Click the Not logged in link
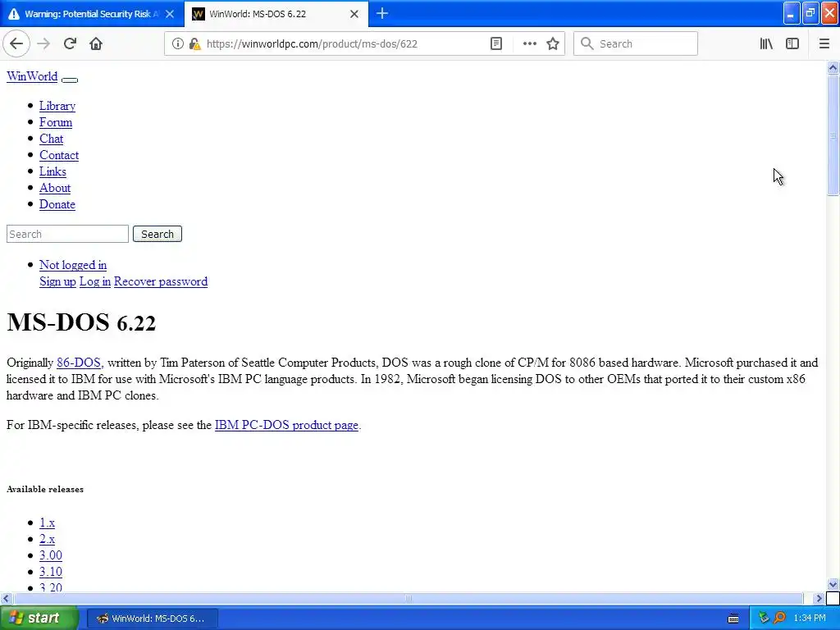The height and width of the screenshot is (630, 840). [73, 265]
